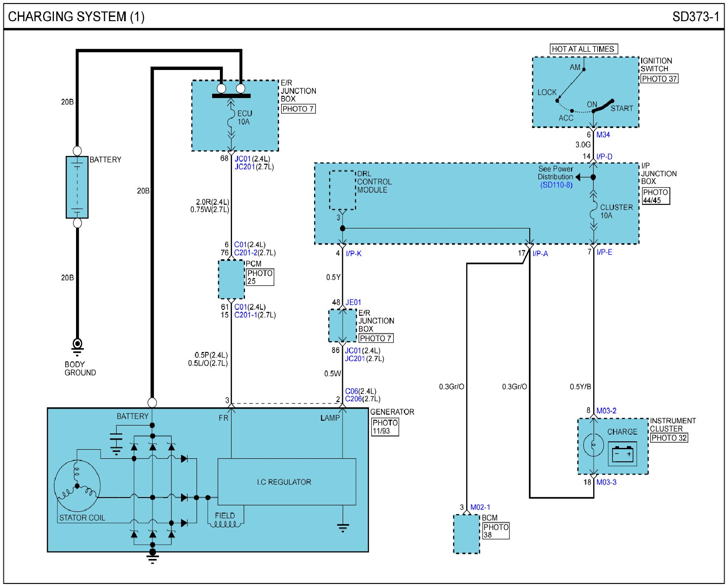
Task: Click the ECU 10A fuse symbol
Action: (x=231, y=118)
